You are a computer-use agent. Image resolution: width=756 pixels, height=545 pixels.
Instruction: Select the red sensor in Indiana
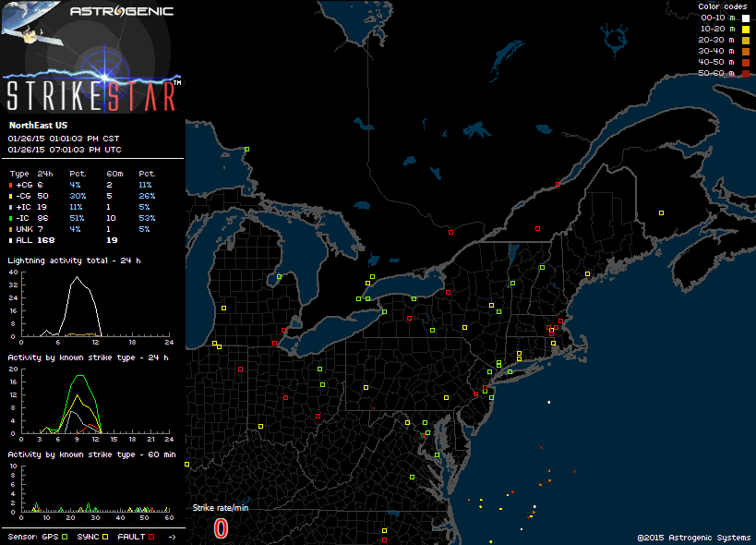tap(241, 369)
